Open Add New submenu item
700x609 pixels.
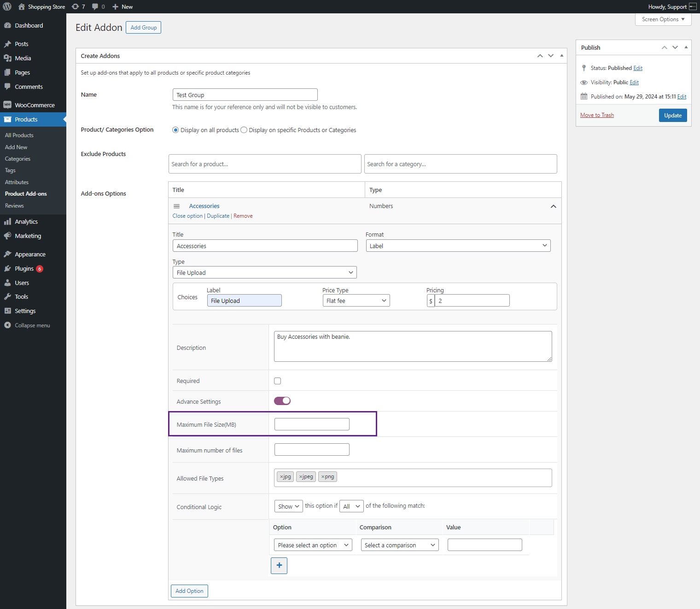click(16, 147)
